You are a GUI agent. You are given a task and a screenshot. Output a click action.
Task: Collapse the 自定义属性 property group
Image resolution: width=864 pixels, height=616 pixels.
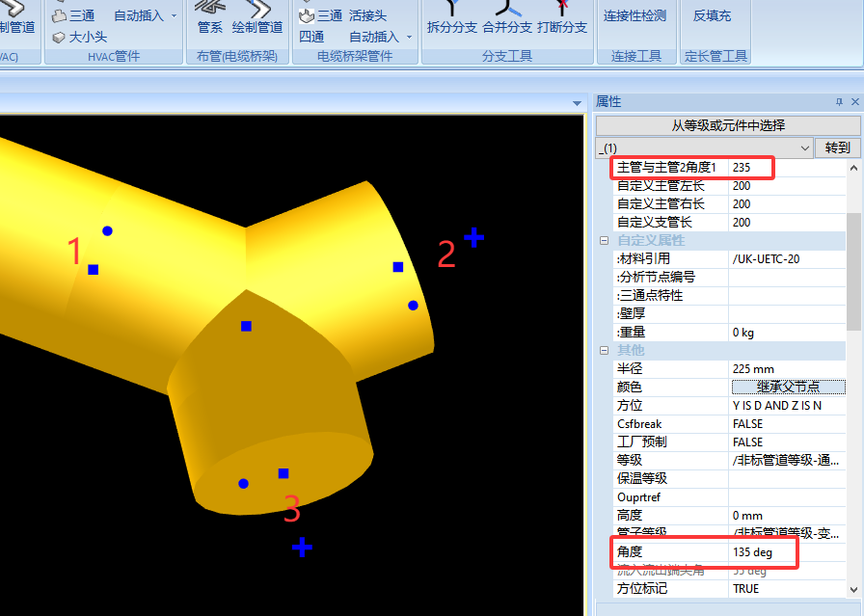pyautogui.click(x=605, y=240)
